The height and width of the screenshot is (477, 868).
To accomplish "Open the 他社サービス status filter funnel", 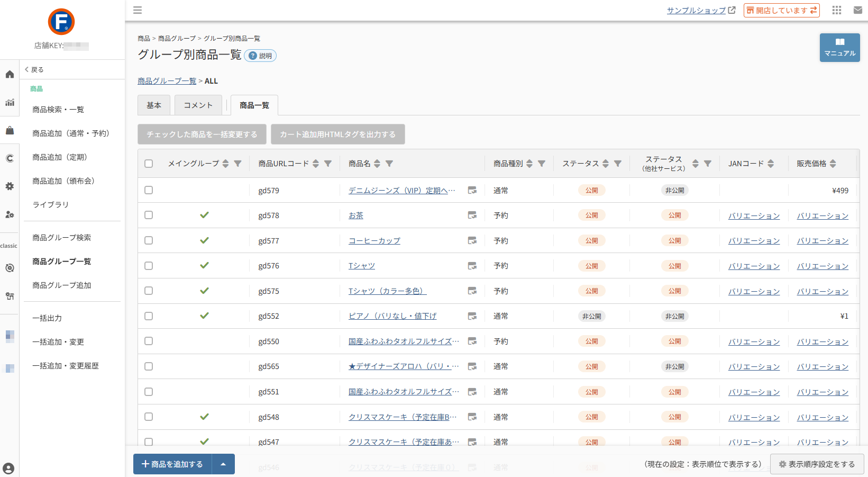I will [708, 164].
